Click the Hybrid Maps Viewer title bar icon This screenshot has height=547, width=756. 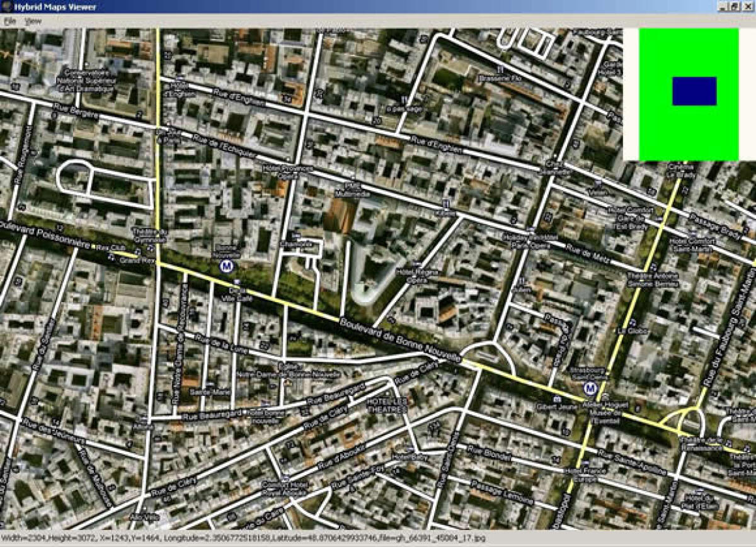(x=6, y=6)
